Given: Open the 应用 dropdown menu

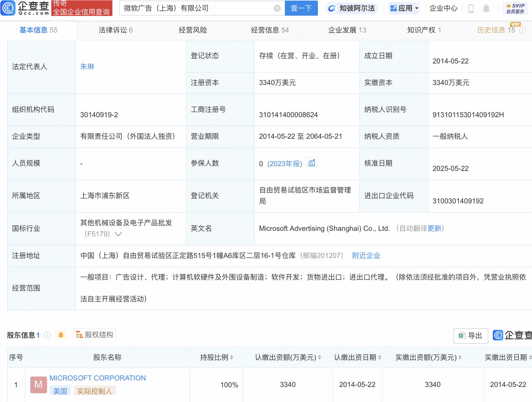Looking at the screenshot, I should pyautogui.click(x=404, y=8).
